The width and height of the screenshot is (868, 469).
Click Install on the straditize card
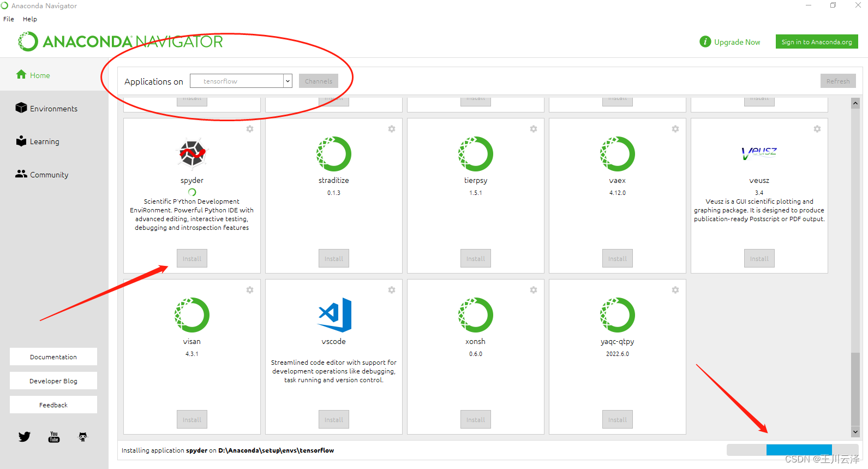[334, 258]
